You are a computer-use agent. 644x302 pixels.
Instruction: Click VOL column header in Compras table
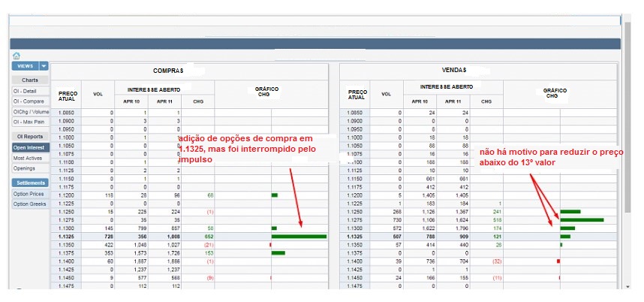98,94
